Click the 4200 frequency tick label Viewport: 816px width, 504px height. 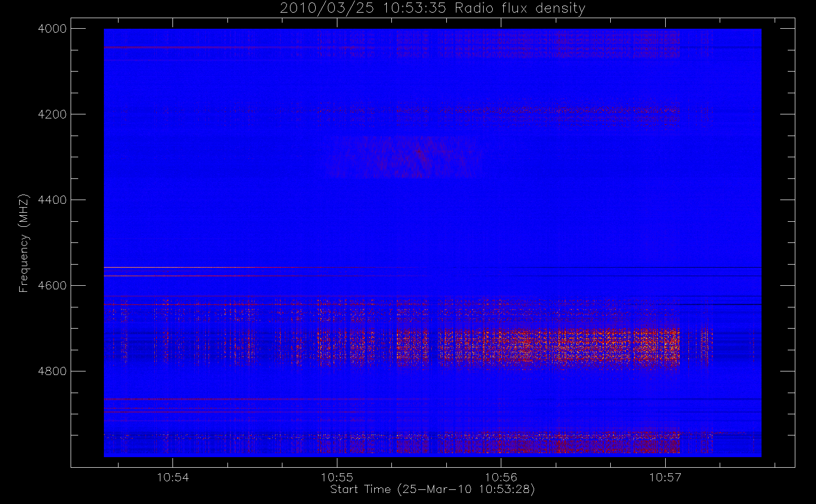[x=52, y=114]
